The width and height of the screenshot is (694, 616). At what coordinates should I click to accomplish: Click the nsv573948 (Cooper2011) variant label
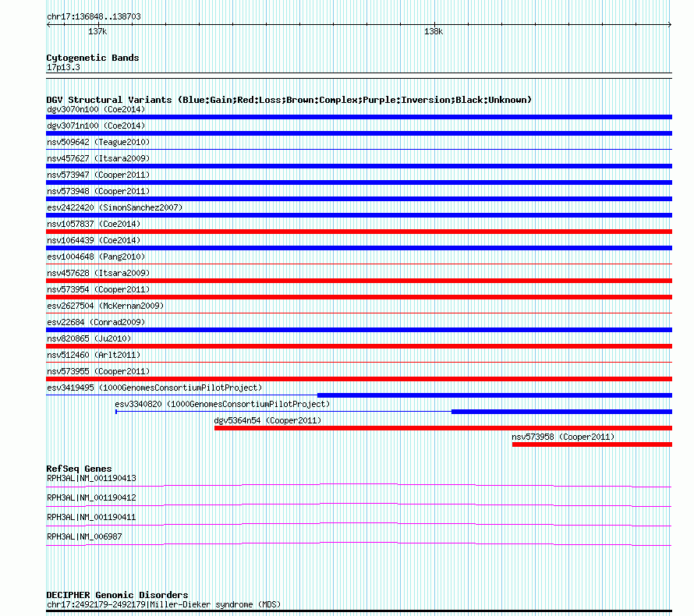98,191
